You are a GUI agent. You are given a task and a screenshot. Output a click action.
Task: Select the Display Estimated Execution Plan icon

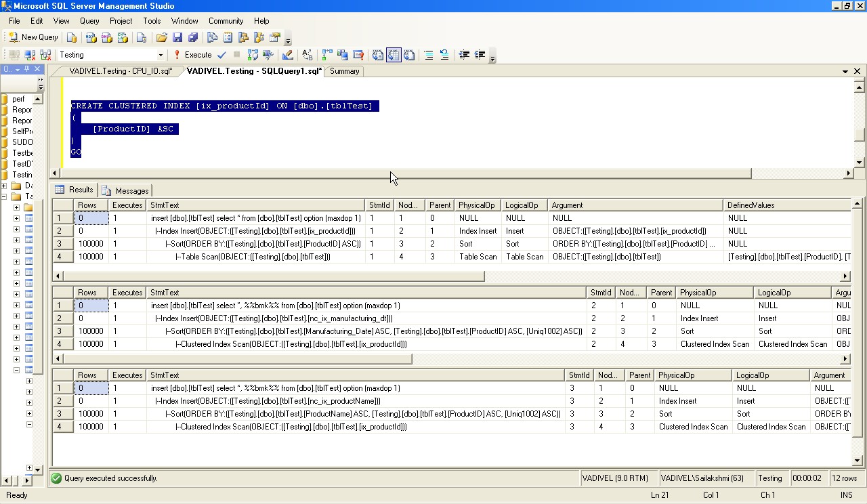click(x=253, y=55)
